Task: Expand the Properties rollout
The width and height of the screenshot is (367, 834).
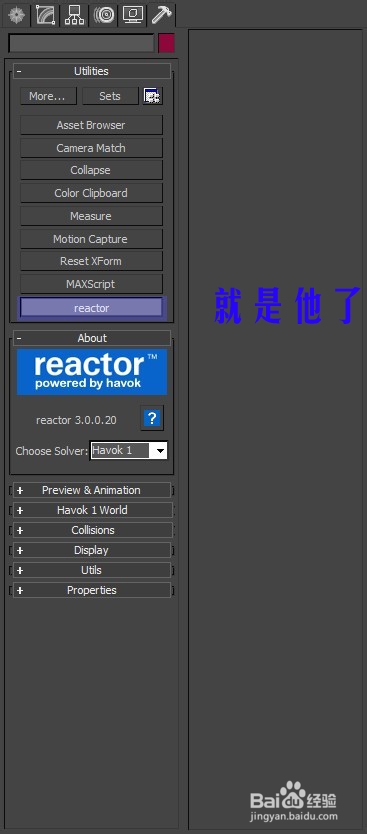Action: click(x=92, y=590)
